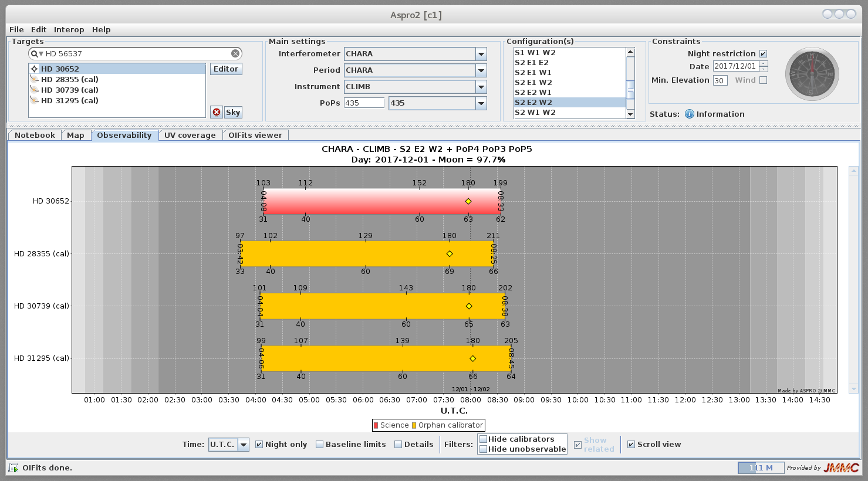This screenshot has width=868, height=481.
Task: Open the Edit menu
Action: (x=39, y=29)
